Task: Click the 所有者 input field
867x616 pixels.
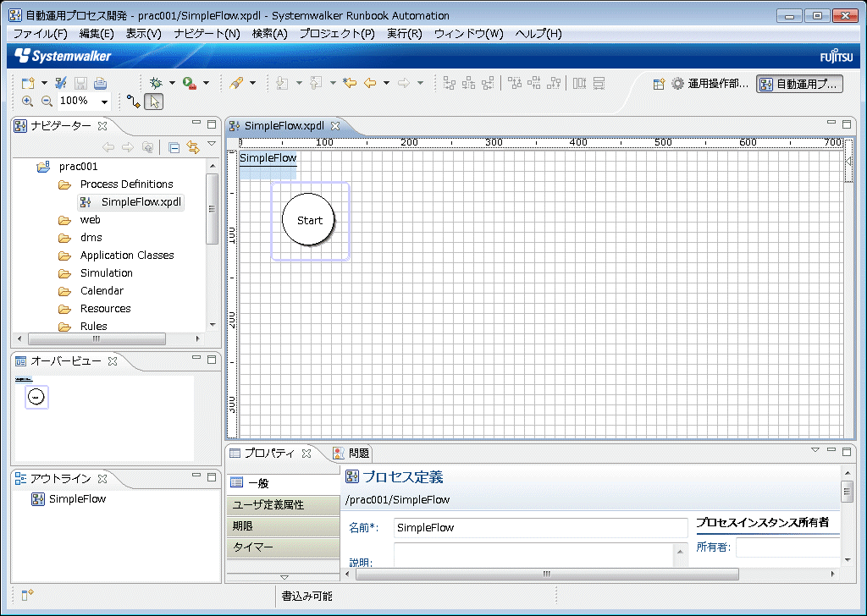Action: tap(787, 547)
